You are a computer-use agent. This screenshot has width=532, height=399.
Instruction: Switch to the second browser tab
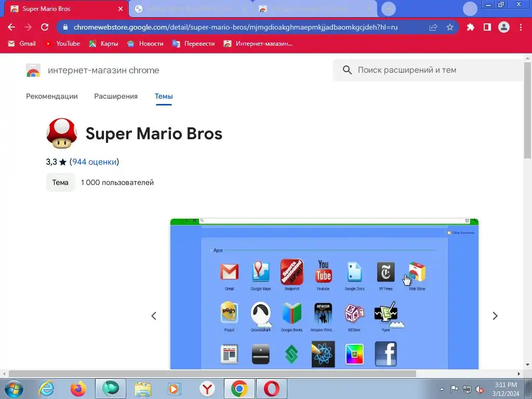click(191, 9)
